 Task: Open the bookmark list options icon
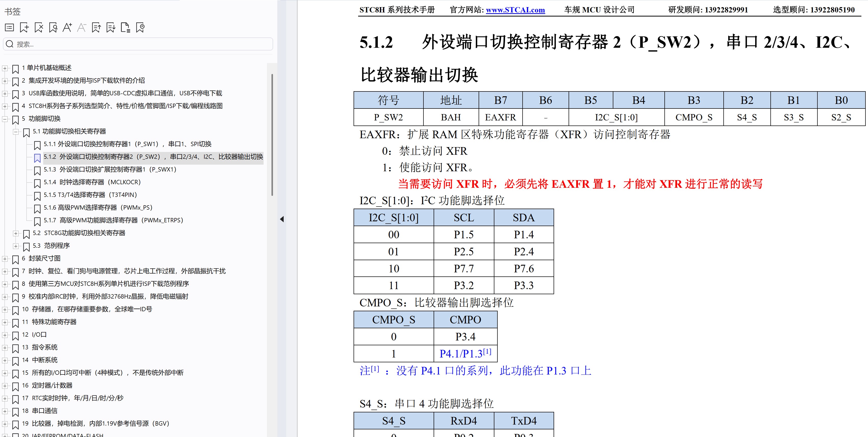(x=9, y=27)
